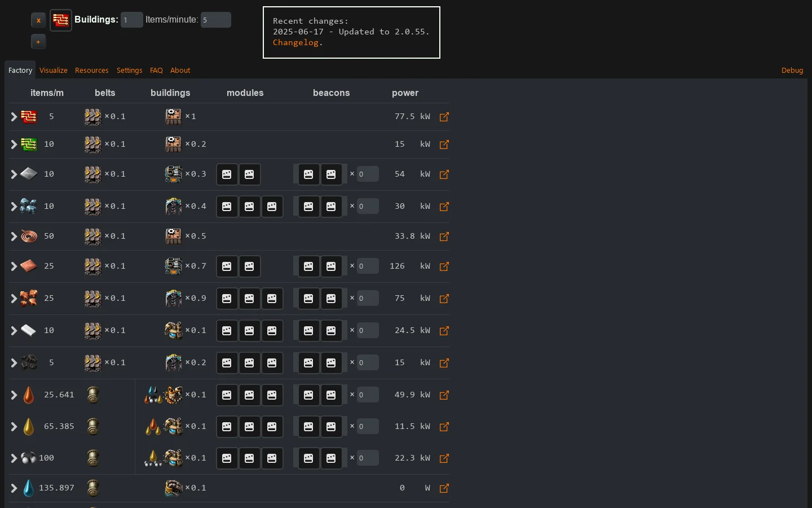The height and width of the screenshot is (508, 812).
Task: Click the light oil item icon at 65.385
Action: [x=29, y=426]
